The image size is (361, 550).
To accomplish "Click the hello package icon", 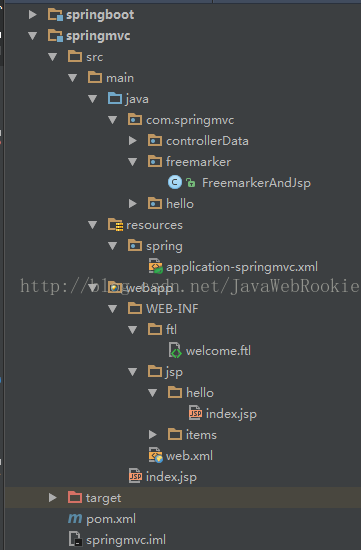I will coord(155,203).
